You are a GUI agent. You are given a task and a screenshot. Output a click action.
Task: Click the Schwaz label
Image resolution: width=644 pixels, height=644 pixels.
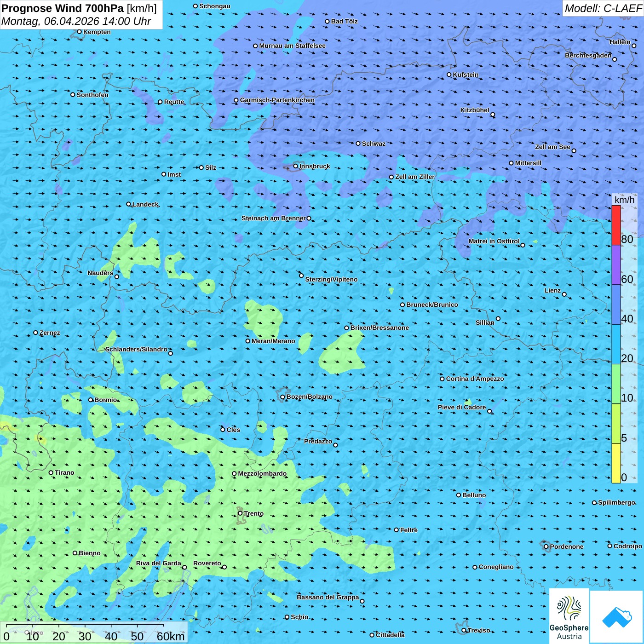pyautogui.click(x=374, y=144)
